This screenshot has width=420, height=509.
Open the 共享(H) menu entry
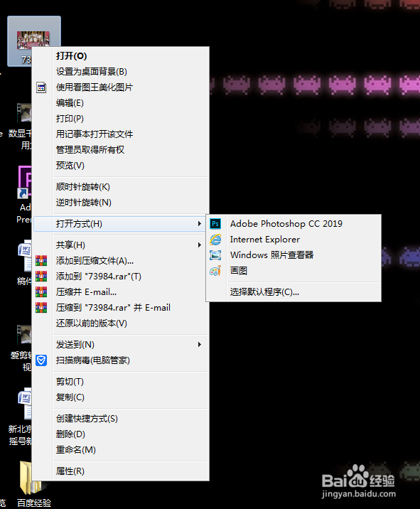120,245
